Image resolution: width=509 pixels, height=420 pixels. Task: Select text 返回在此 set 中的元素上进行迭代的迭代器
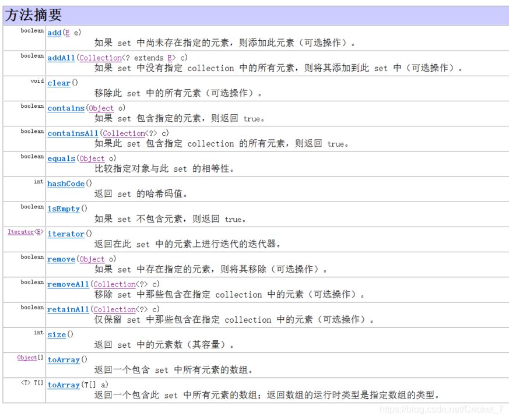[185, 244]
